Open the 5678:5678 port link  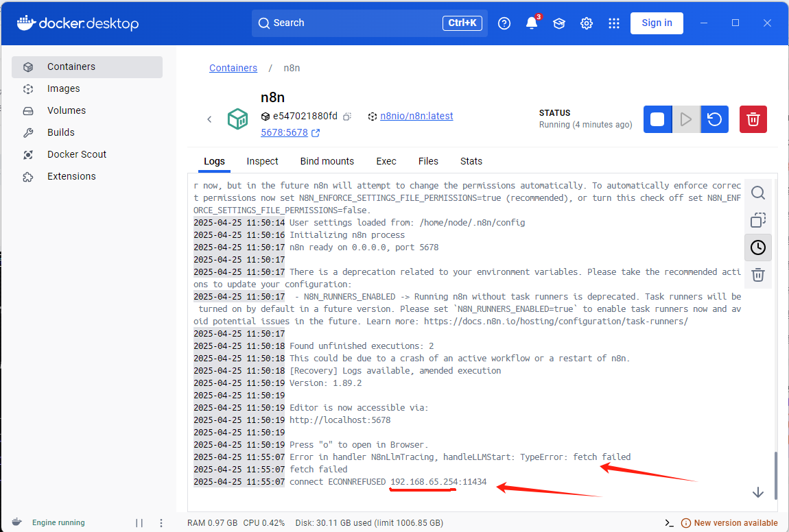[x=284, y=133]
